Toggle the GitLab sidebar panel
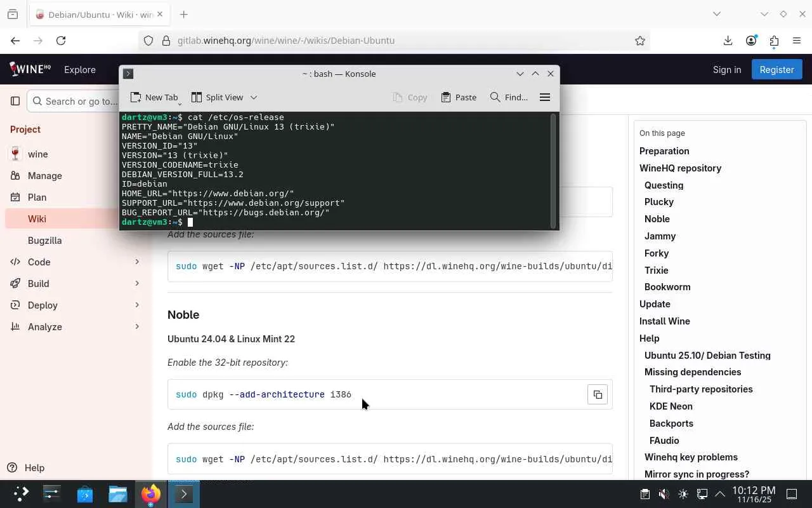 pos(15,101)
